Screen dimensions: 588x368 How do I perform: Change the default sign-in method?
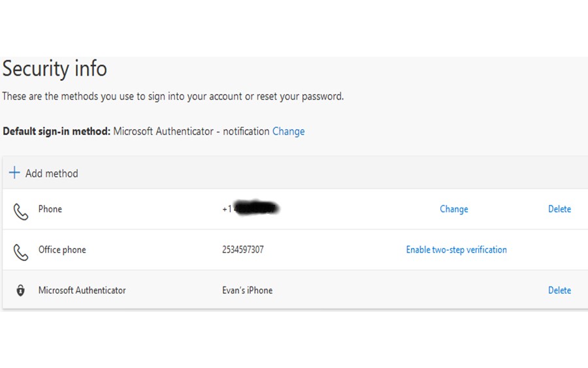point(288,131)
